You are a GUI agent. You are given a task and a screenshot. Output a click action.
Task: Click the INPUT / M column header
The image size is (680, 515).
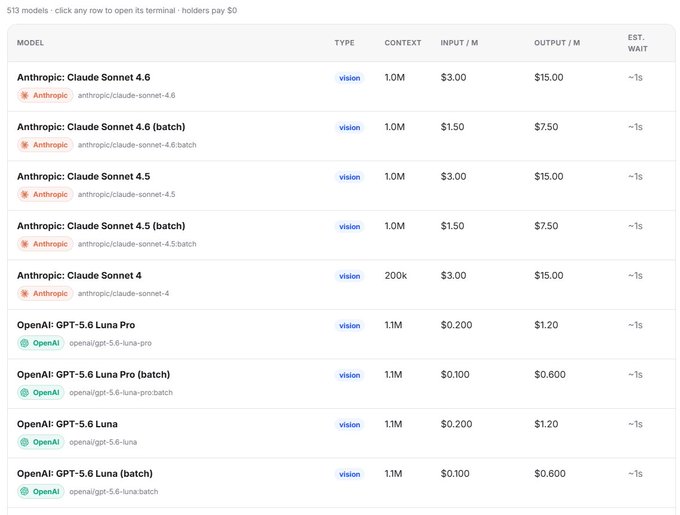[x=459, y=43]
